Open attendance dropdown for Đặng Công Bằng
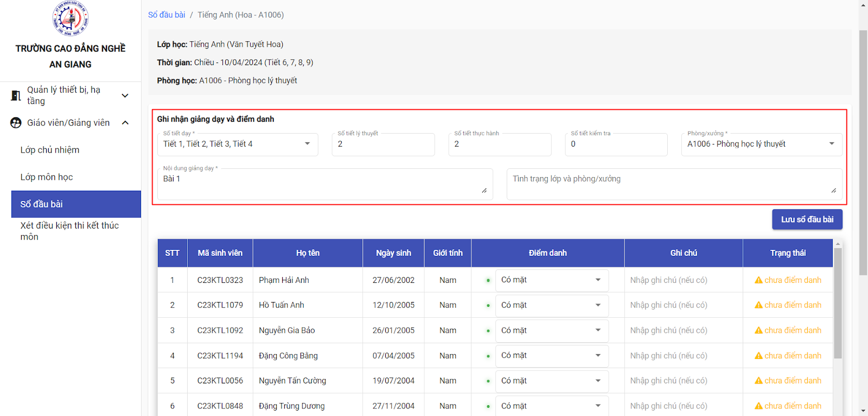Screen dimensions: 868x416 coord(552,356)
